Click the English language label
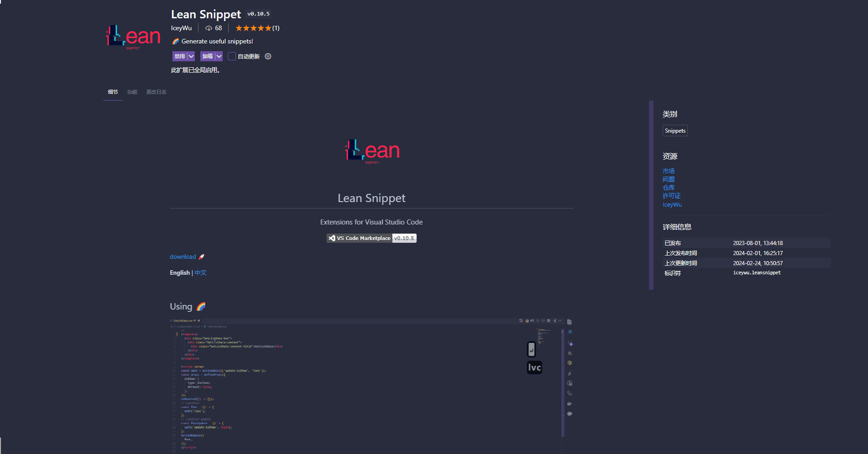This screenshot has width=868, height=454. click(180, 273)
